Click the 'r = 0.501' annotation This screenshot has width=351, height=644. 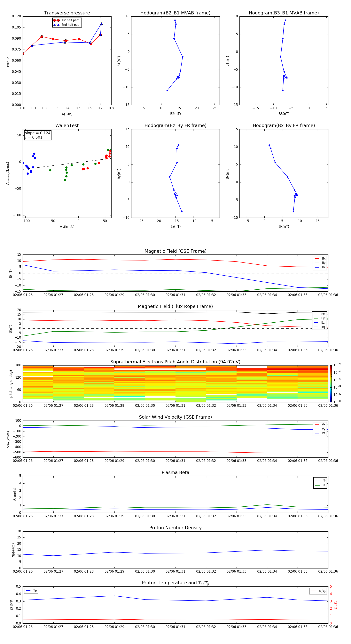pos(34,137)
